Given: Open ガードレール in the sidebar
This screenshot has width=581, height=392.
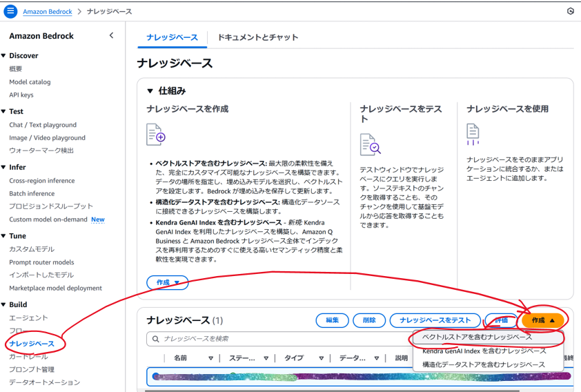Looking at the screenshot, I should 28,357.
